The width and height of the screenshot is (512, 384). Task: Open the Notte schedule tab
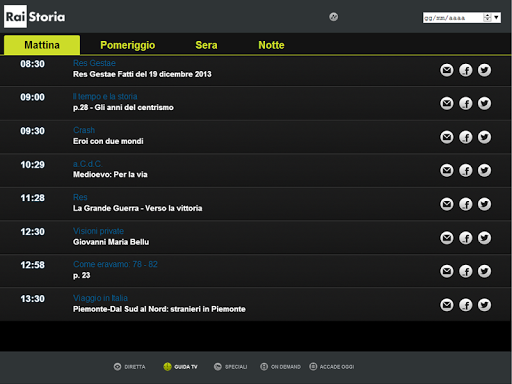point(271,45)
